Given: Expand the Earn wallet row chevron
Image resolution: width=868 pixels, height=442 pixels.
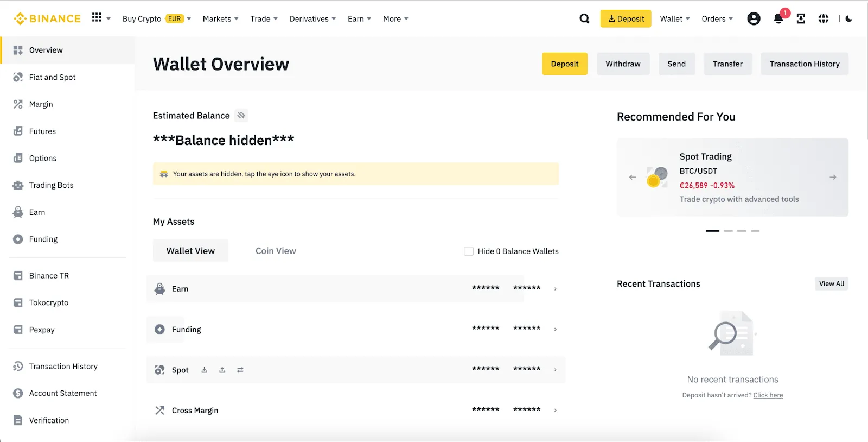Looking at the screenshot, I should tap(555, 289).
